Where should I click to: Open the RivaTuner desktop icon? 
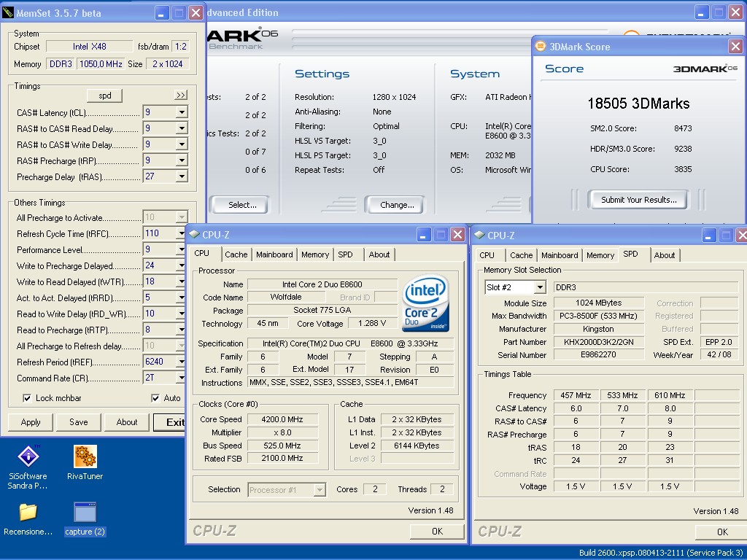tap(85, 463)
